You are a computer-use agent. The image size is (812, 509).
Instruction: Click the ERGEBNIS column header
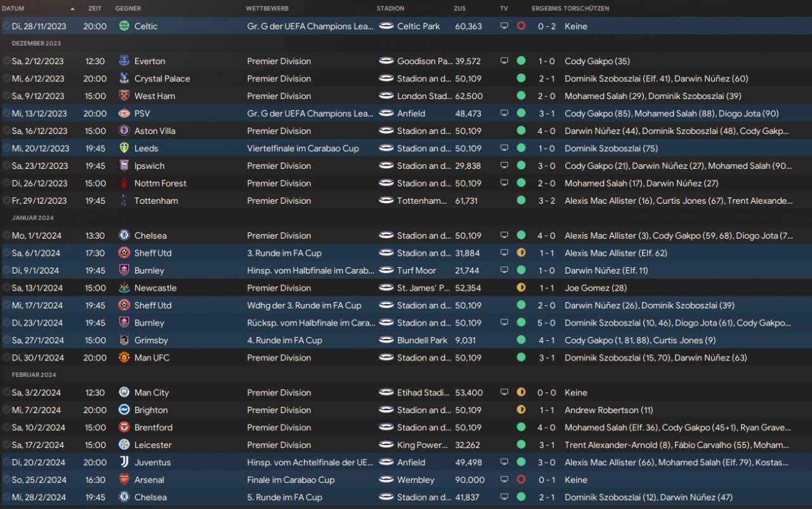pos(546,9)
